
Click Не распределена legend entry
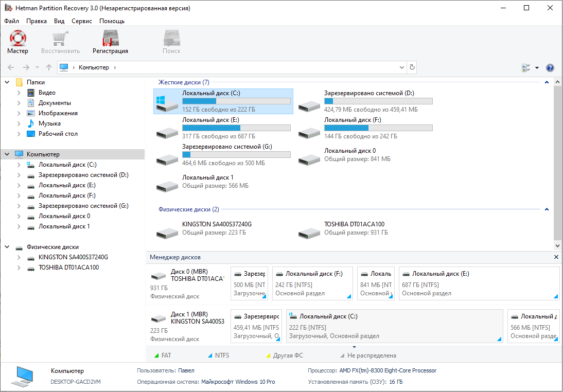368,355
